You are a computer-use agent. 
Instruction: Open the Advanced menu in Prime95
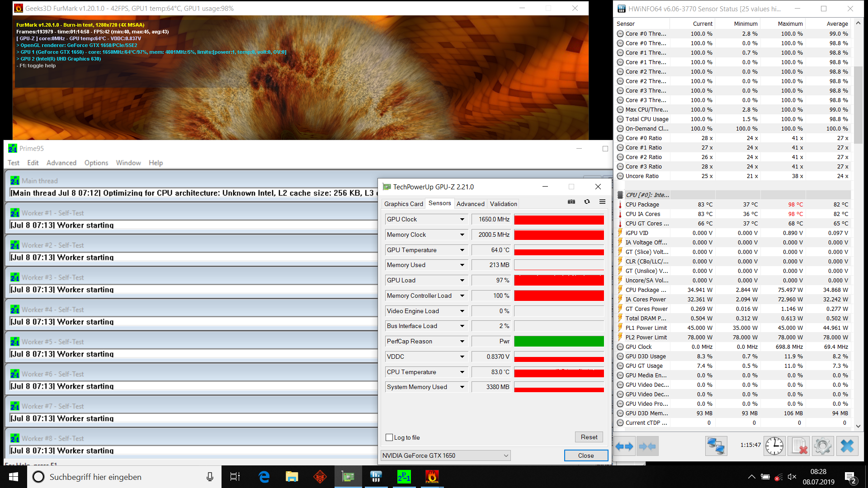tap(61, 163)
